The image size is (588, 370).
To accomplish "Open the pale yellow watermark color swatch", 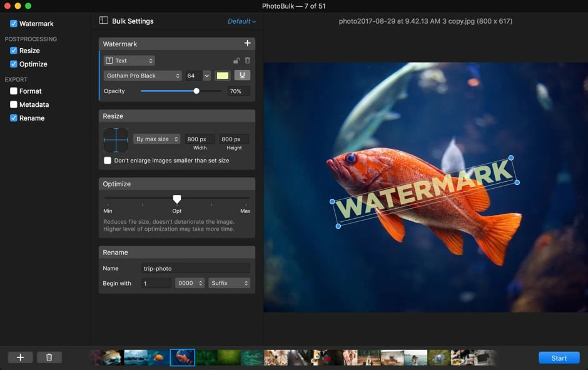I will [222, 76].
